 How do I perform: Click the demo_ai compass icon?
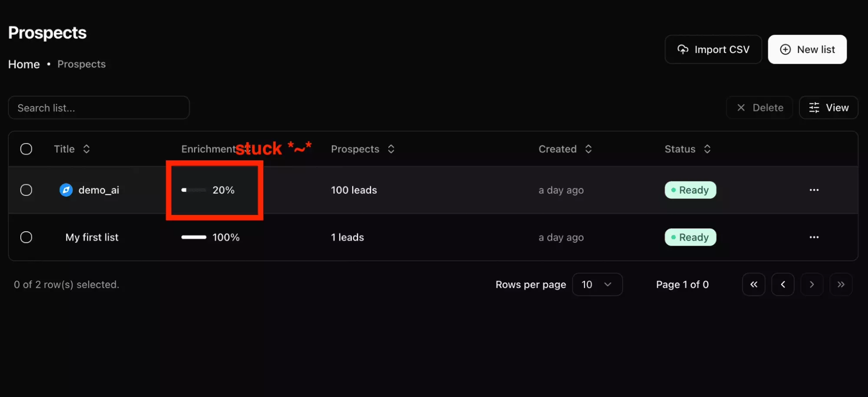[66, 190]
